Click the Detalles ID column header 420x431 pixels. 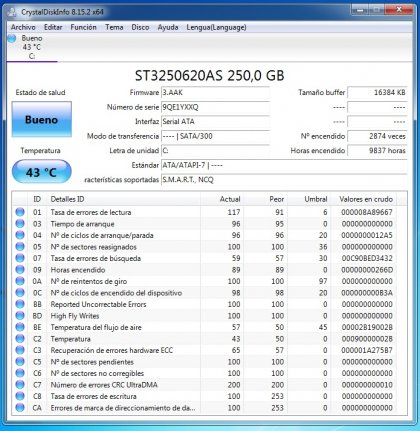123,199
